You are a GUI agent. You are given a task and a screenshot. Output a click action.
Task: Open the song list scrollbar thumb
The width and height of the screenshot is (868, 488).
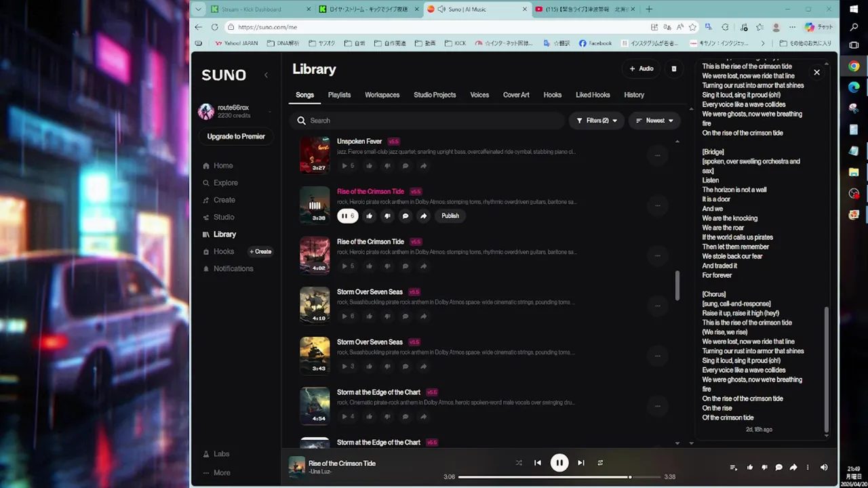point(677,285)
